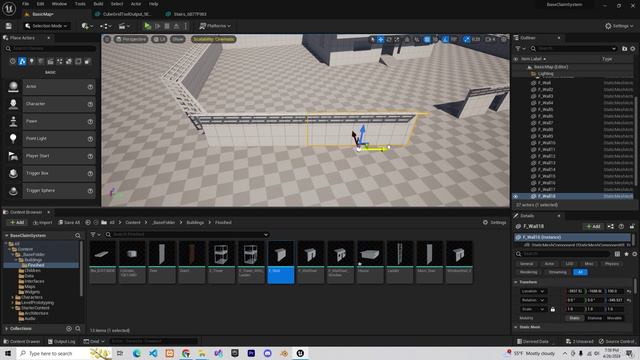This screenshot has height=360, width=640.
Task: Open the camera speed setting in the viewport
Action: [x=490, y=39]
